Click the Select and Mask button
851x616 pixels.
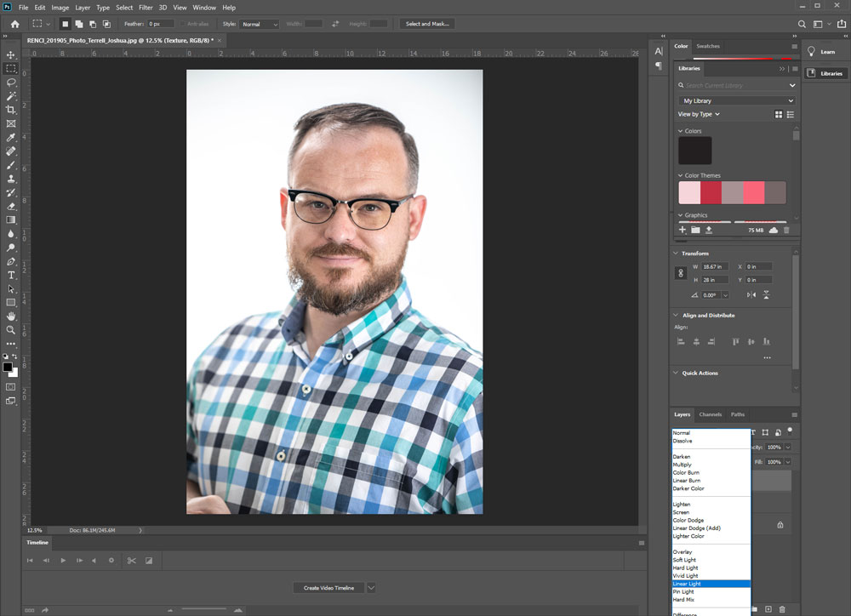click(427, 24)
